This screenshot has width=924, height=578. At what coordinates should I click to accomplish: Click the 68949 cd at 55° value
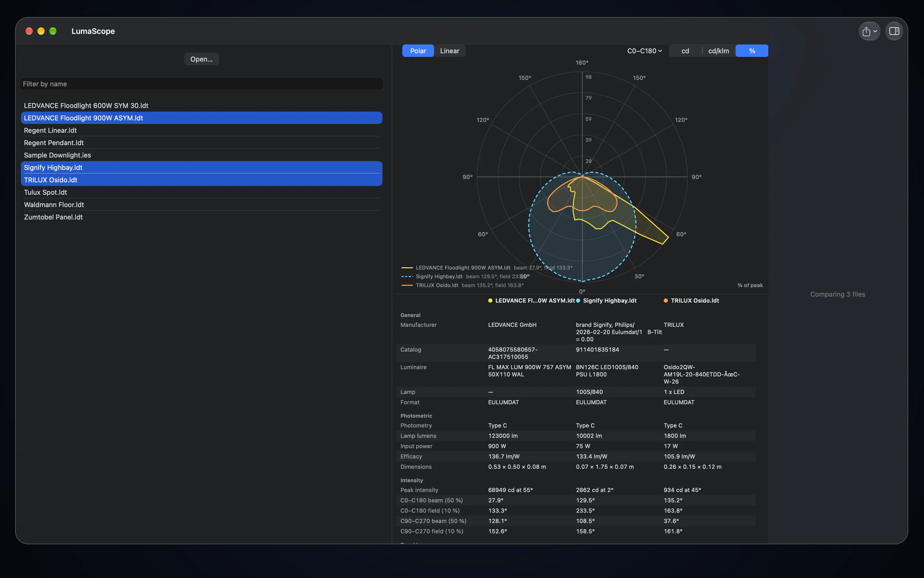tap(510, 490)
